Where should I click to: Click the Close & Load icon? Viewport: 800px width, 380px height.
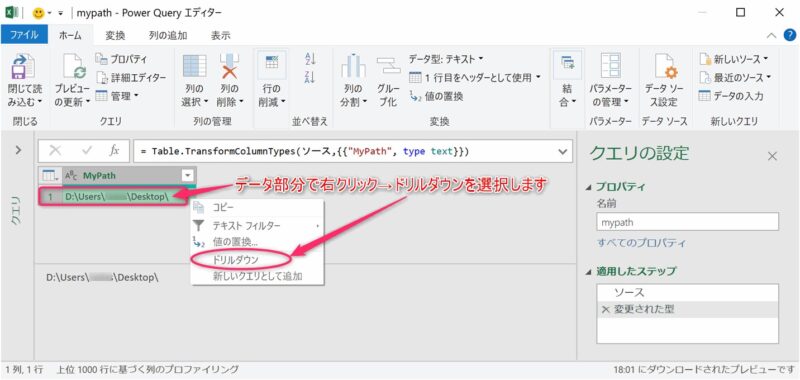click(x=22, y=66)
